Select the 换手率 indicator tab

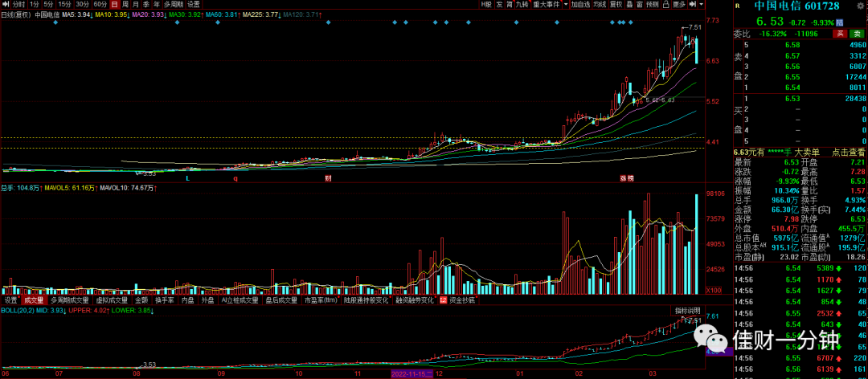[165, 300]
